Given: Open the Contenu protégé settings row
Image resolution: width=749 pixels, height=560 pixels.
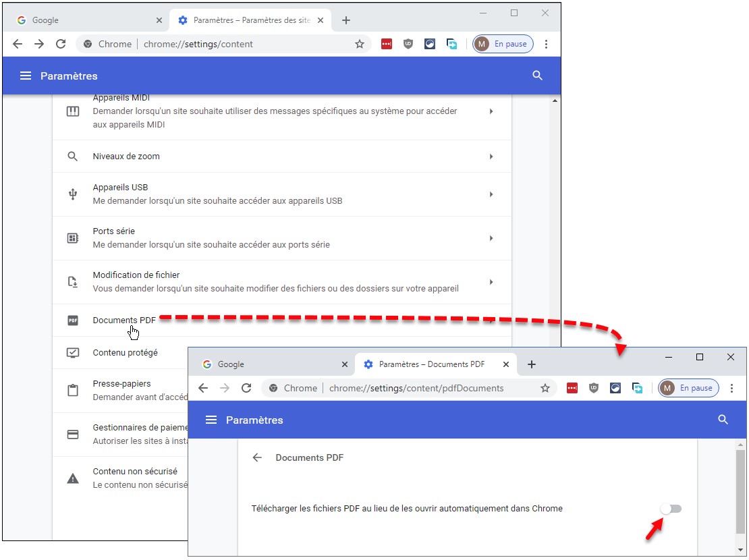Looking at the screenshot, I should click(x=126, y=352).
